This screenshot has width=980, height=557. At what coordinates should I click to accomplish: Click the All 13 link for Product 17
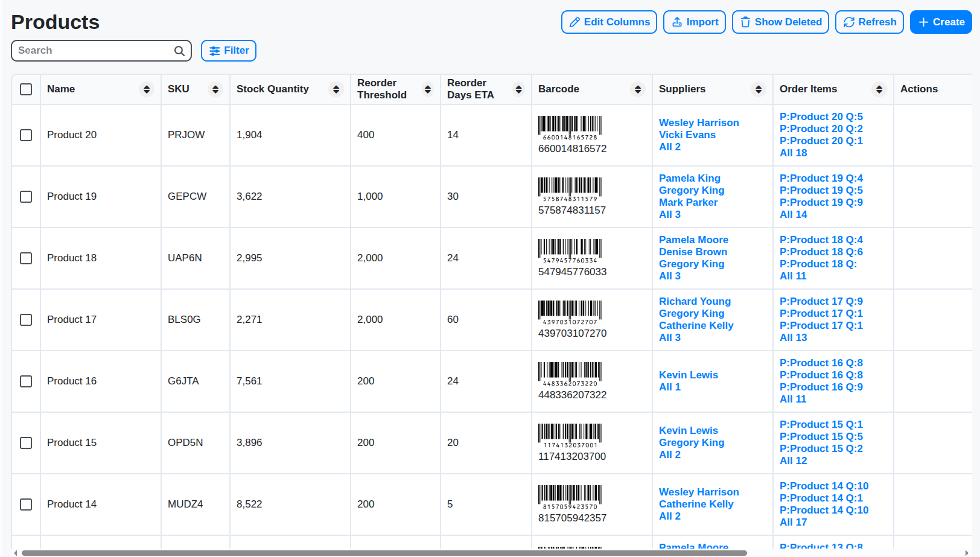pyautogui.click(x=793, y=337)
